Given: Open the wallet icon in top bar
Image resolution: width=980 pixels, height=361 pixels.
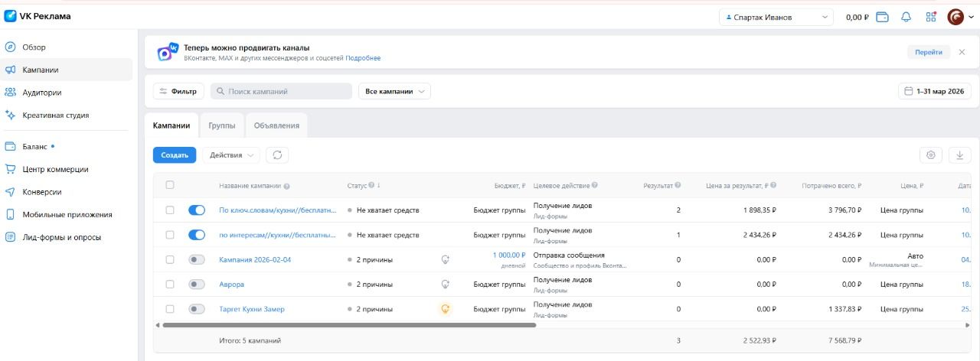Looking at the screenshot, I should [x=882, y=17].
